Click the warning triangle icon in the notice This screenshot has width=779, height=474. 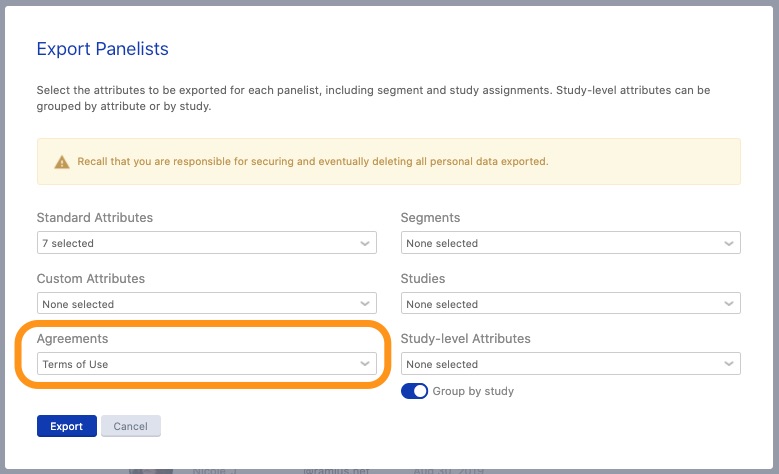click(62, 161)
